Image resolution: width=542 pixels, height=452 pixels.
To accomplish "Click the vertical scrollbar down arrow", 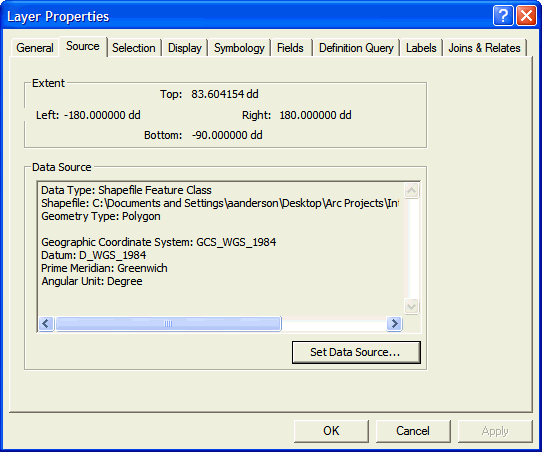I will [x=411, y=306].
